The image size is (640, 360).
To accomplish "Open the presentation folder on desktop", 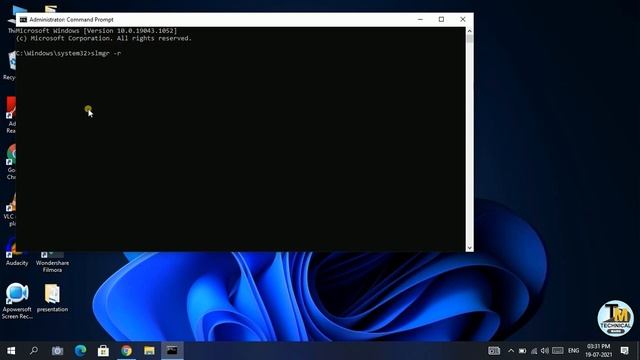I will pyautogui.click(x=52, y=298).
